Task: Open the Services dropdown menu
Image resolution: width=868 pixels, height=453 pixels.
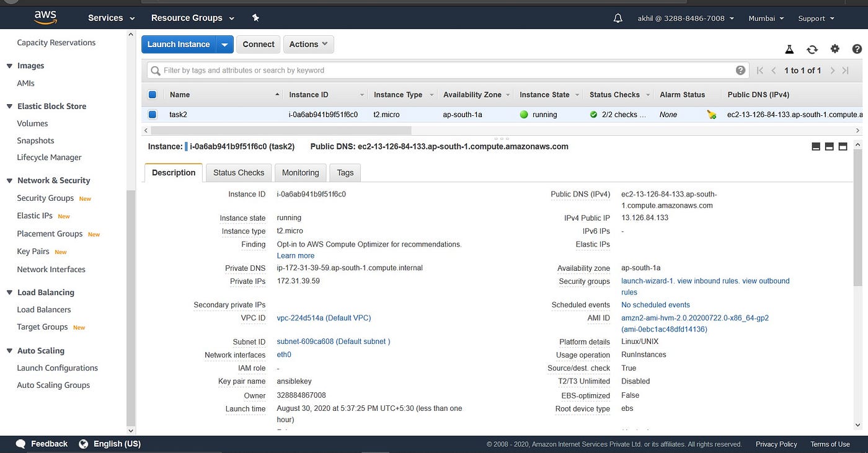Action: pos(112,18)
